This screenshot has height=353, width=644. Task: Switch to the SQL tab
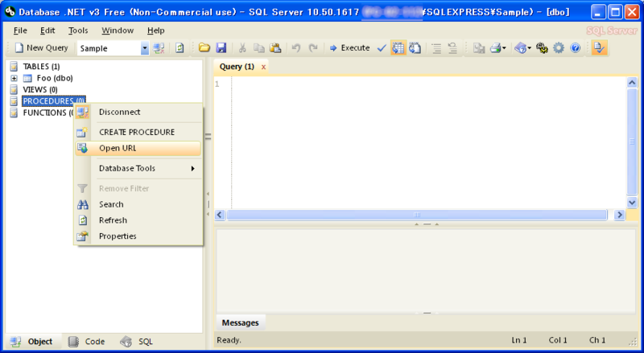coord(137,342)
